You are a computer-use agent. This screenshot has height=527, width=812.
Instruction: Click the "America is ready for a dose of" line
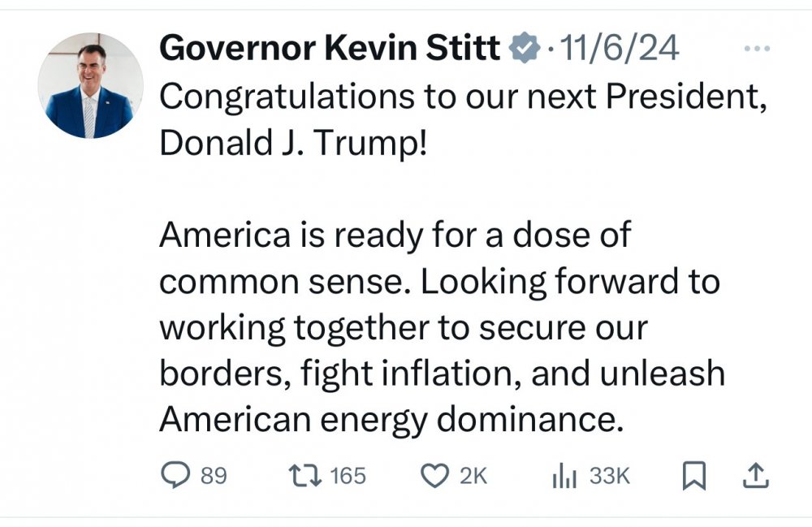(395, 235)
